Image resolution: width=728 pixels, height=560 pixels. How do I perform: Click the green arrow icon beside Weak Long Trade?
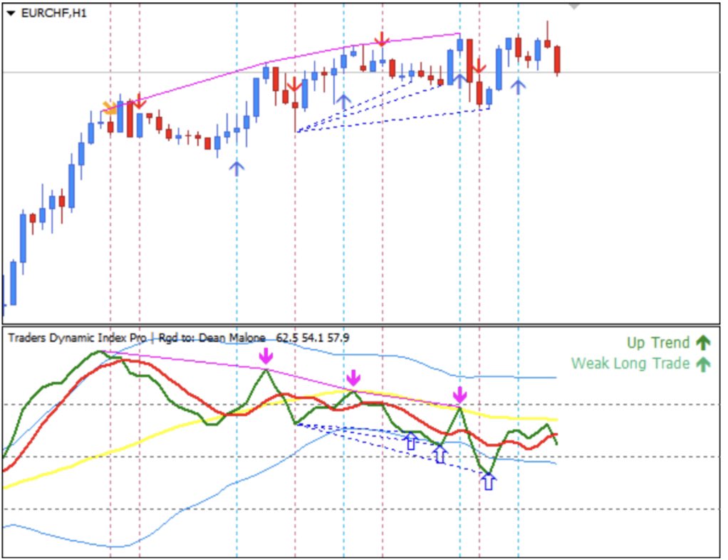click(703, 364)
